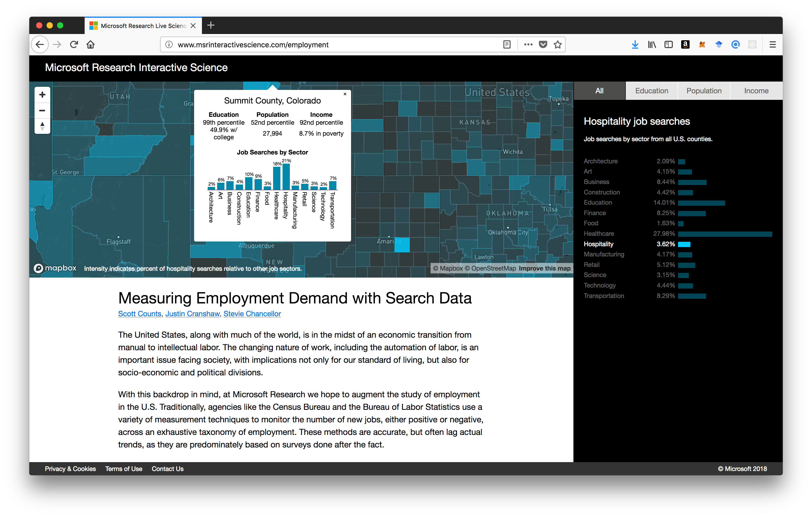This screenshot has height=517, width=812.
Task: Open the page actions three-dot menu
Action: (x=528, y=44)
